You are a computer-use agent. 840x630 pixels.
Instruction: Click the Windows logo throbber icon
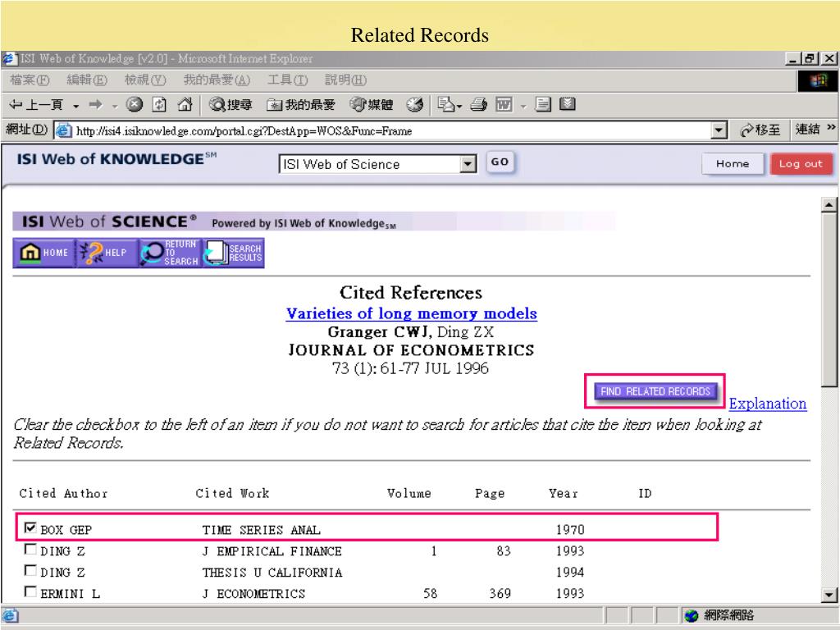pos(818,81)
